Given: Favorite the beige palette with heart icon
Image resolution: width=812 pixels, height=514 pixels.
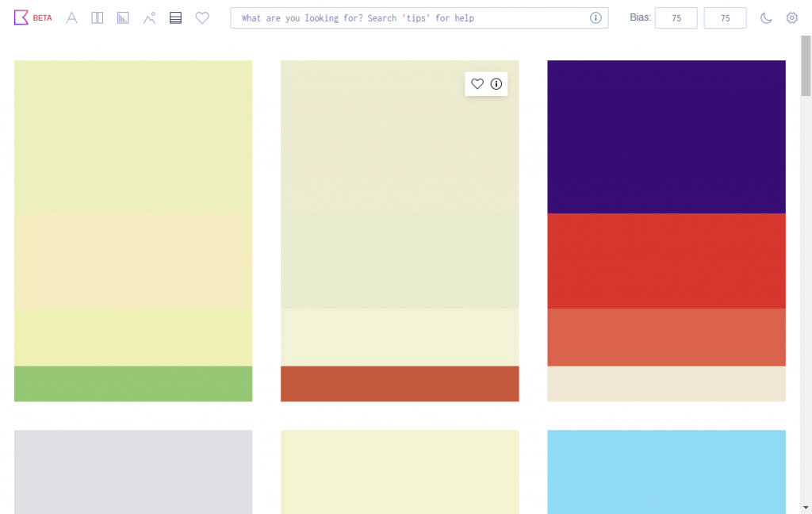Looking at the screenshot, I should pos(477,83).
